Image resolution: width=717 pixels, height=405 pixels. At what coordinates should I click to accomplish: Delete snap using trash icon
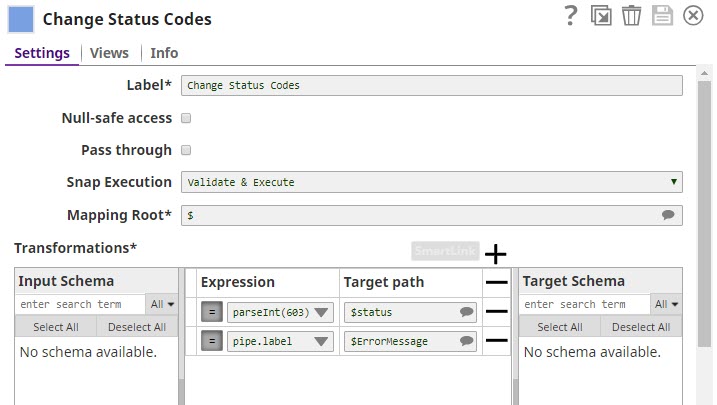click(631, 16)
